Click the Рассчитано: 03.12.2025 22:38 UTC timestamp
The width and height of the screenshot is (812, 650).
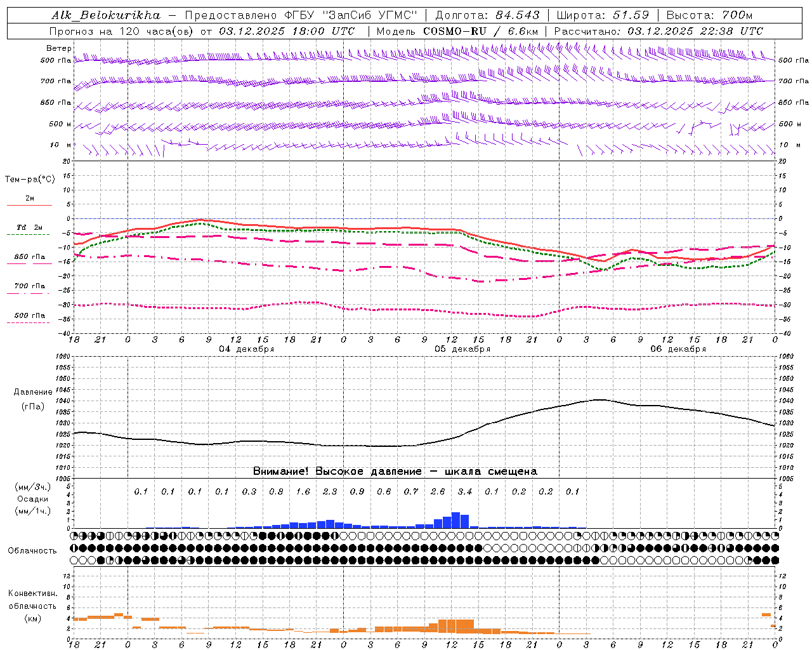[658, 31]
